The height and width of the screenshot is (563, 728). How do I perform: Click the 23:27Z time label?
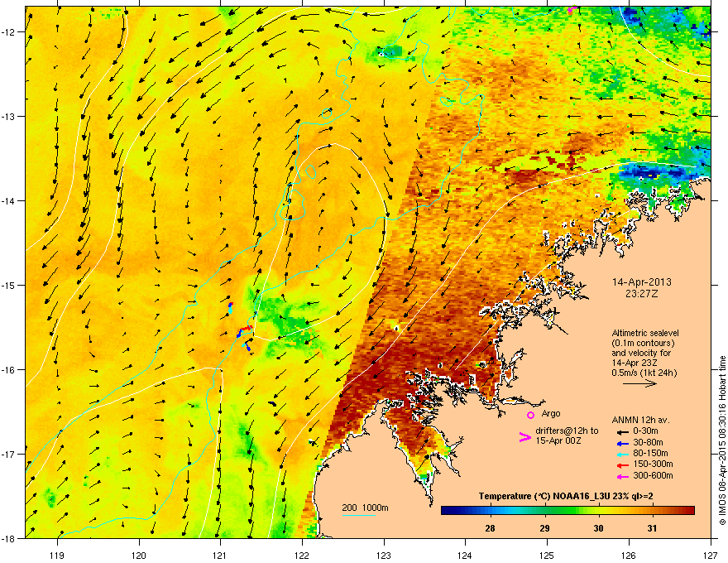pos(642,294)
